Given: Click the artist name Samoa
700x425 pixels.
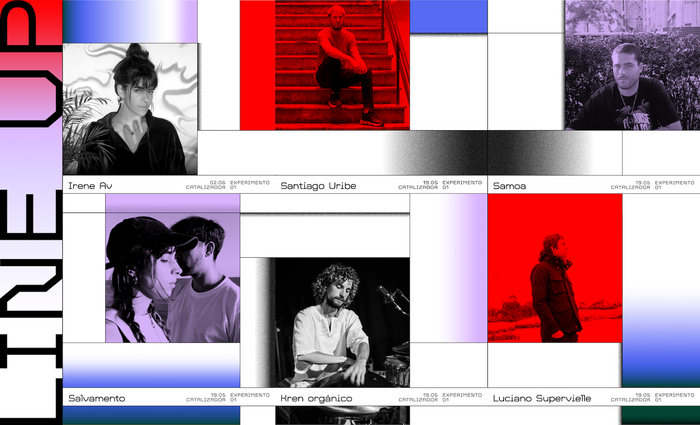Looking at the screenshot, I should point(509,186).
